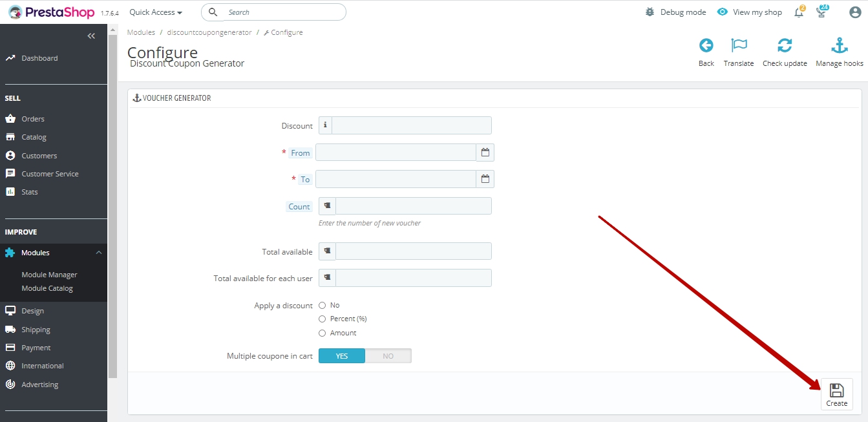Expand the search type dropdown arrow
Viewport: 868px width, 422px height.
(215, 12)
